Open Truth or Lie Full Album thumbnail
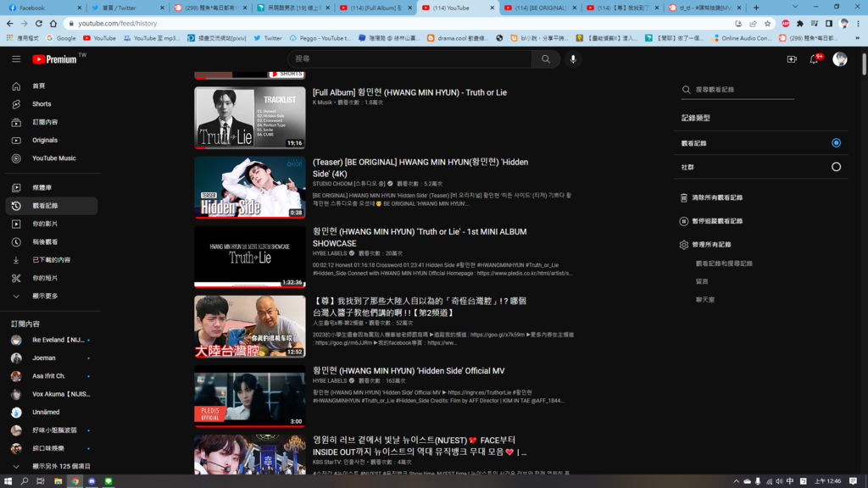 pyautogui.click(x=250, y=118)
